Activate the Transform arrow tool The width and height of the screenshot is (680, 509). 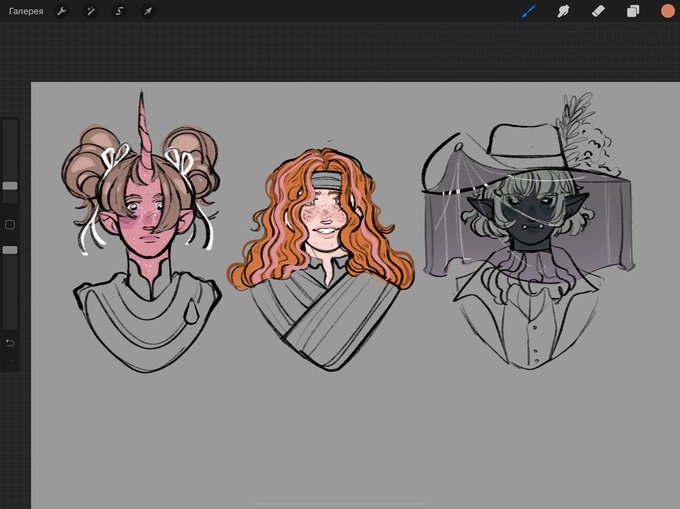click(148, 11)
